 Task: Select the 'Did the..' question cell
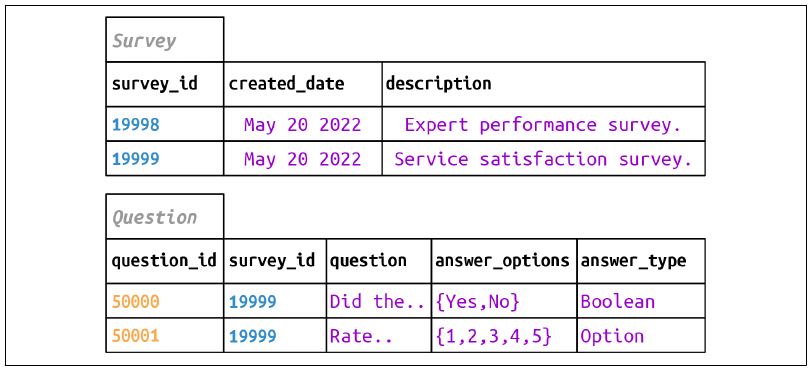pyautogui.click(x=379, y=301)
